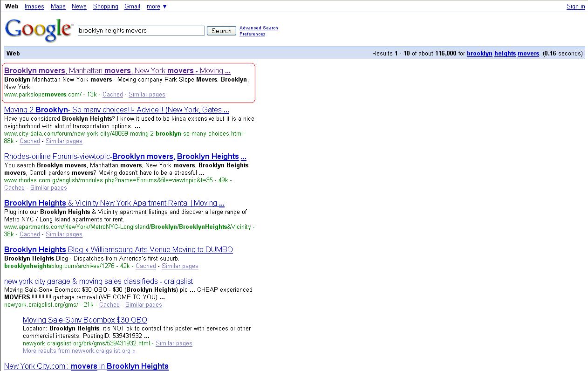
Task: Select the Web tab in top navigation
Action: pos(12,6)
